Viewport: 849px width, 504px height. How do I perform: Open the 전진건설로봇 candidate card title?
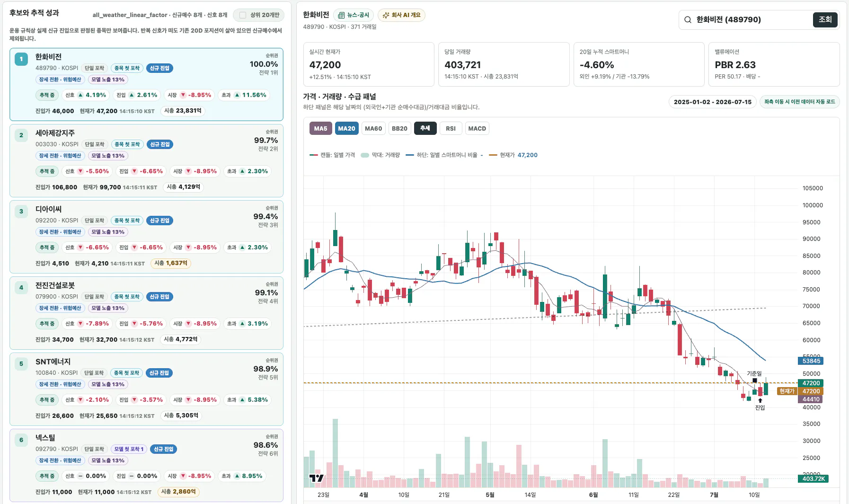coord(55,285)
